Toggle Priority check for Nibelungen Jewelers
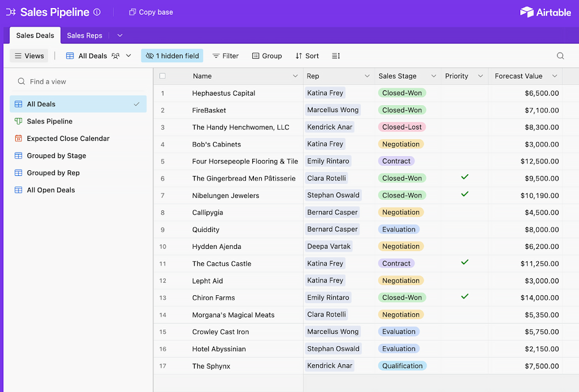The image size is (579, 392). tap(465, 194)
